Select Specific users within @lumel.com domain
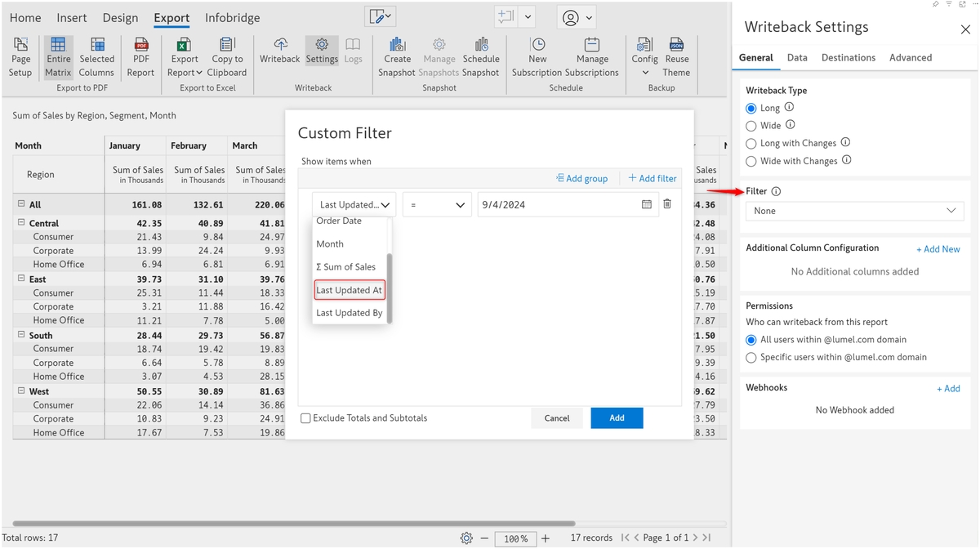Viewport: 980px width, 549px height. (751, 357)
